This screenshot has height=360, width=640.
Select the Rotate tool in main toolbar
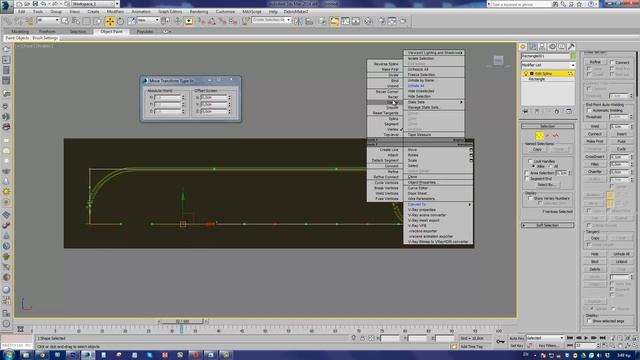point(120,21)
